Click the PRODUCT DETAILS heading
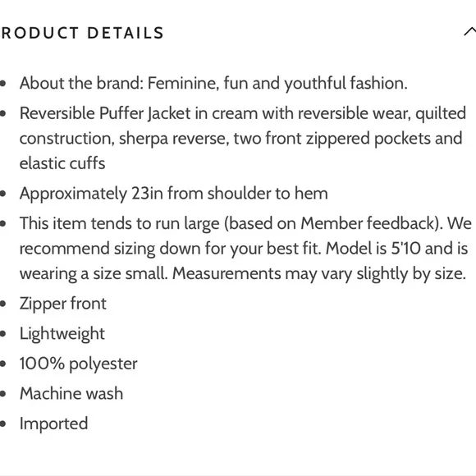476x476 pixels. [82, 33]
